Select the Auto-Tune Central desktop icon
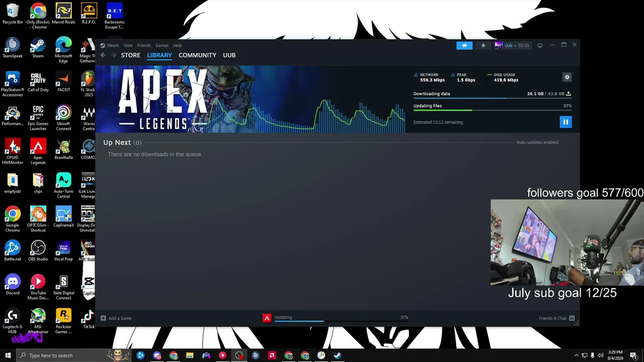The width and height of the screenshot is (644, 362). (63, 186)
